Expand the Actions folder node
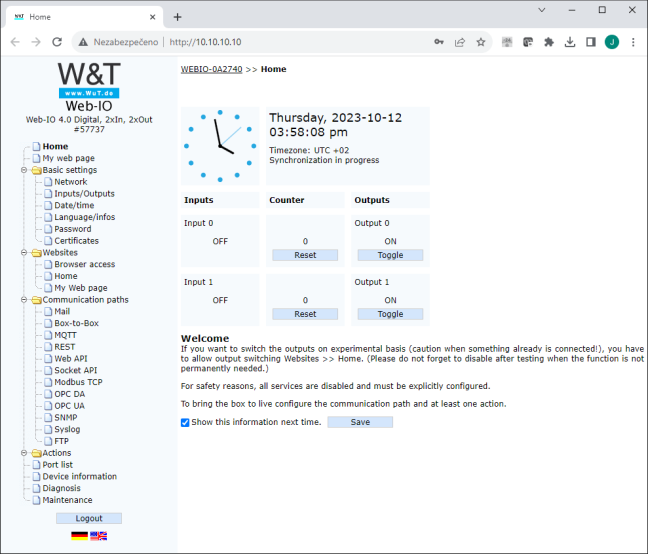Viewport: 648px width, 554px height. 24,453
